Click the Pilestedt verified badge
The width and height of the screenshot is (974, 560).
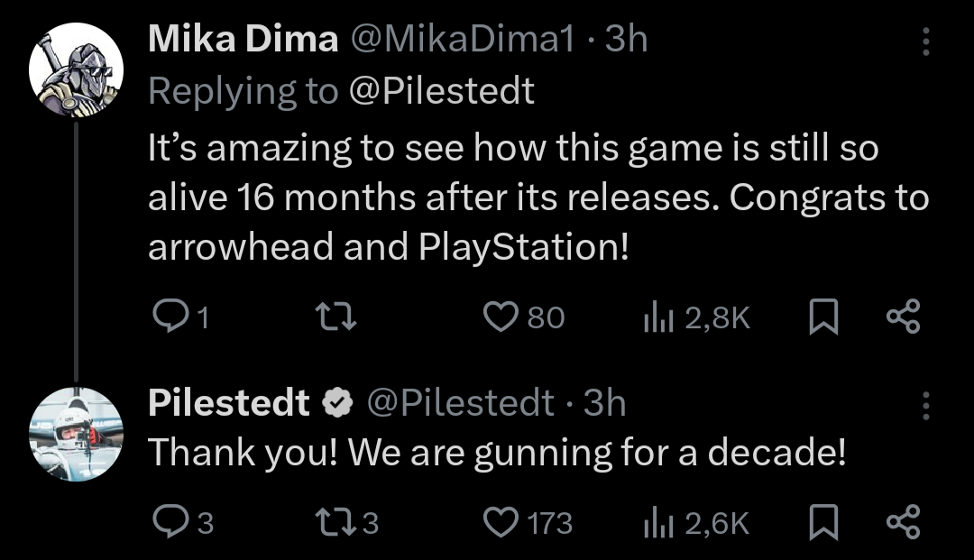coord(338,403)
